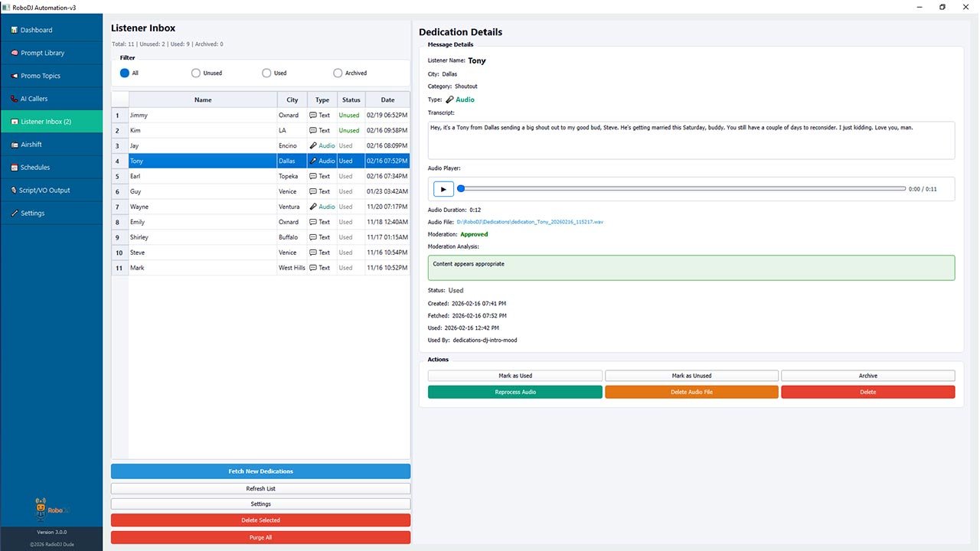Open Airshift from the sidebar

(31, 145)
